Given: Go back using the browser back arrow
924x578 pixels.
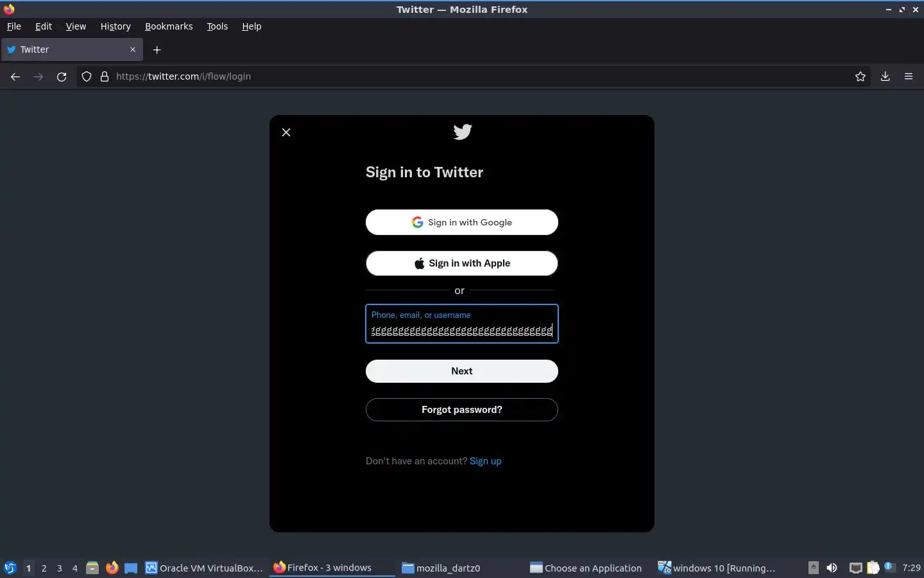Looking at the screenshot, I should 15,76.
